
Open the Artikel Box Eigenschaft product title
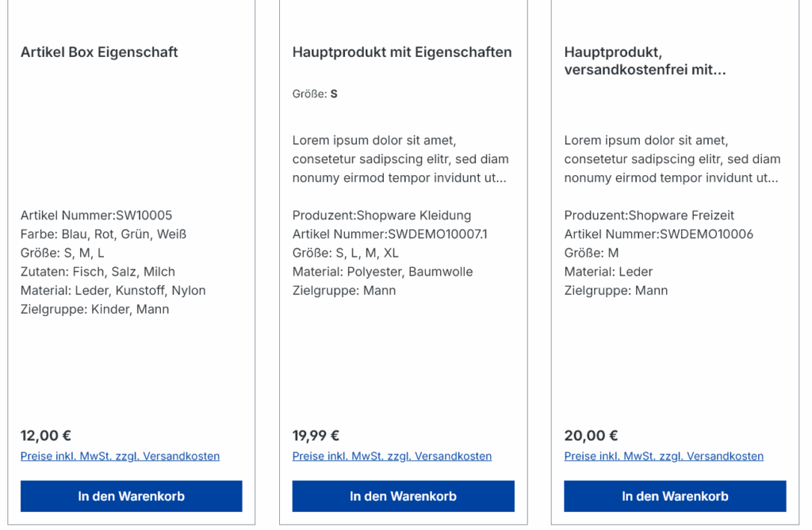pos(99,52)
